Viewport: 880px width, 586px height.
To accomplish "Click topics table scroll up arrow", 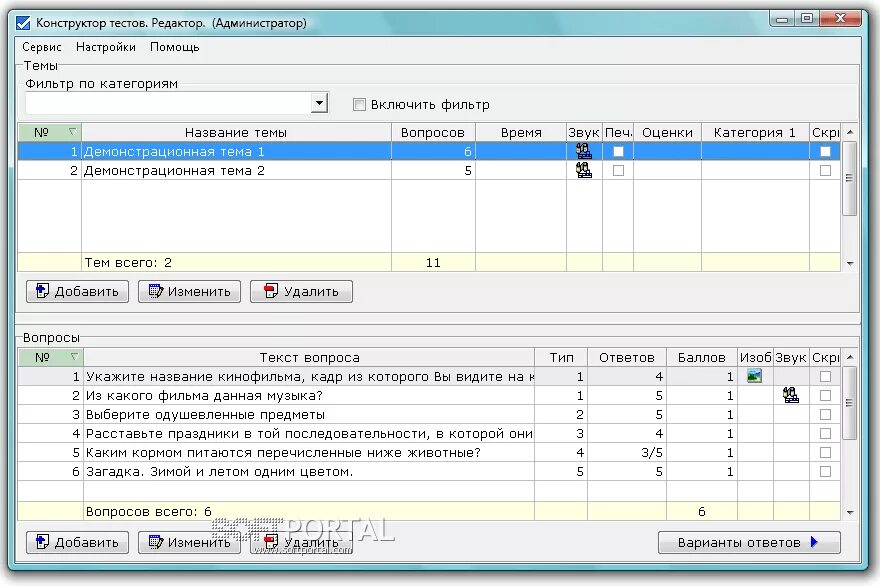I will pyautogui.click(x=850, y=132).
